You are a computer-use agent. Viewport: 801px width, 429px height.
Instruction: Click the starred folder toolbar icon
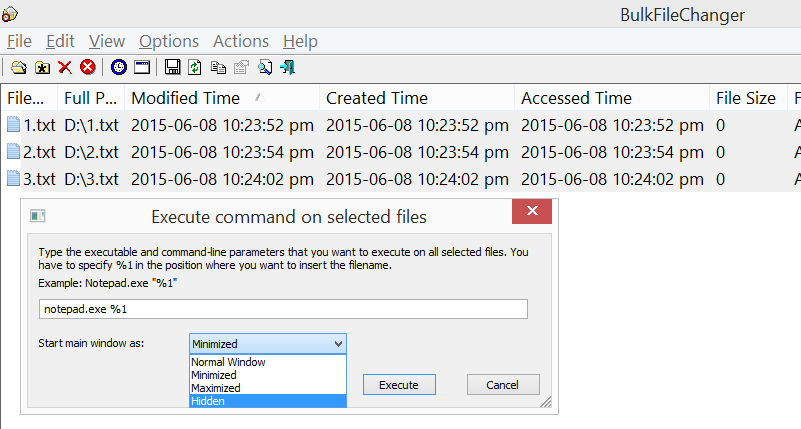42,68
